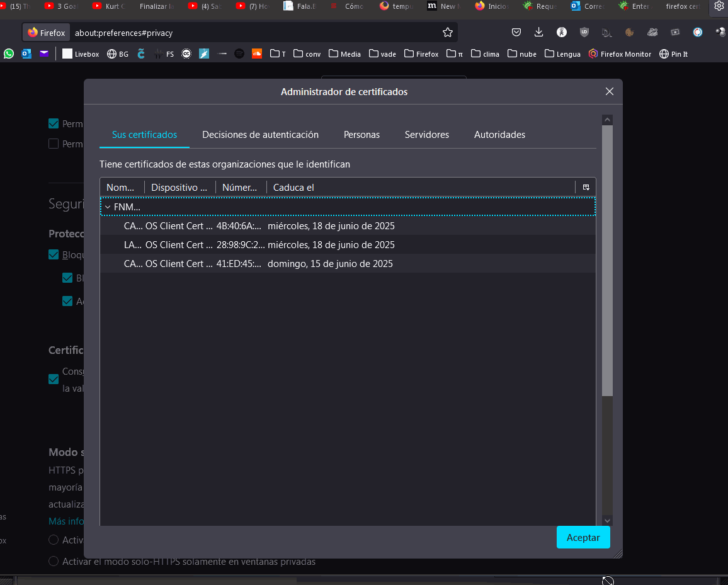
Task: Open the Downloads arrow icon
Action: tap(538, 32)
